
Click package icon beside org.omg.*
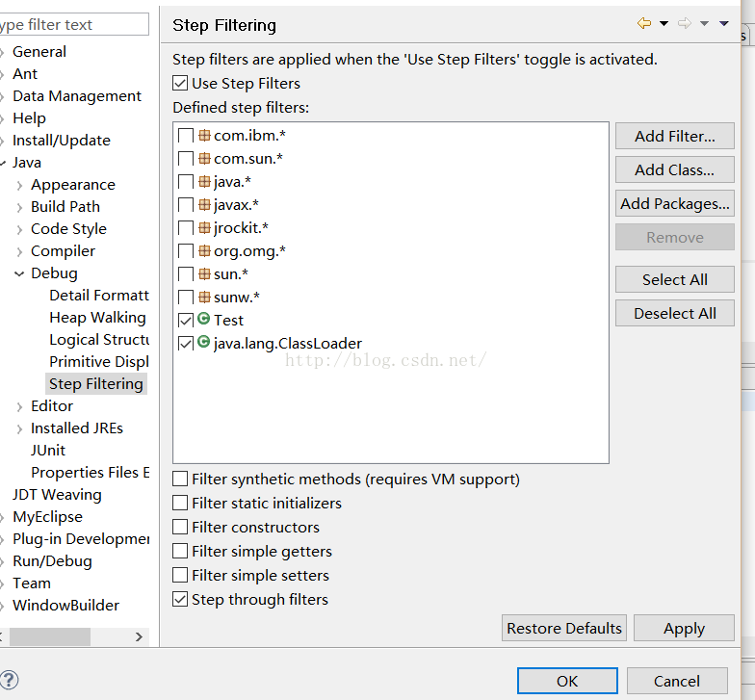(x=204, y=250)
